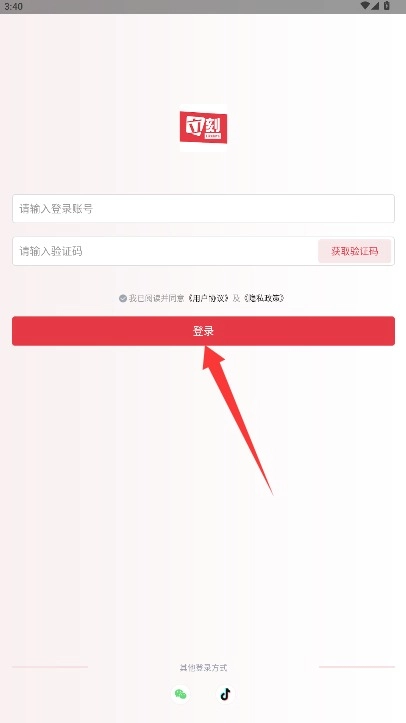Open the 《用户协议》 link
This screenshot has height=723, width=406.
208,298
